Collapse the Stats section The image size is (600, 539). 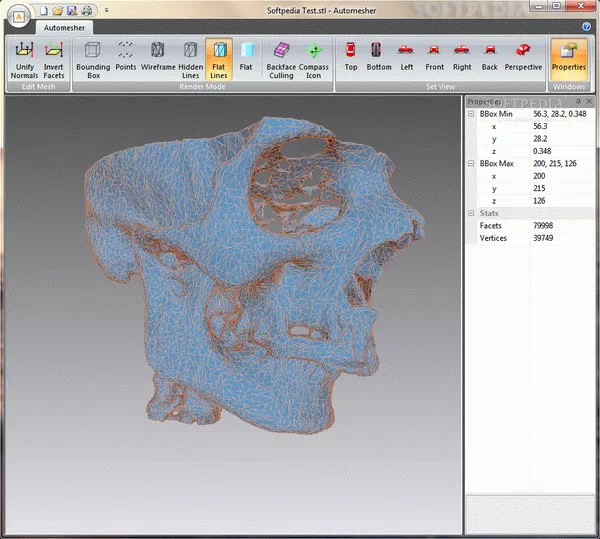[472, 213]
